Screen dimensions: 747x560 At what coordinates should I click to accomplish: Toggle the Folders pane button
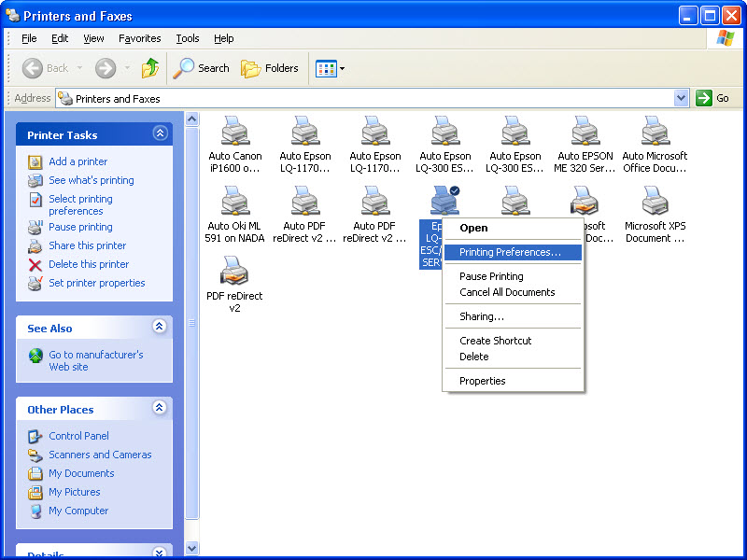(270, 68)
